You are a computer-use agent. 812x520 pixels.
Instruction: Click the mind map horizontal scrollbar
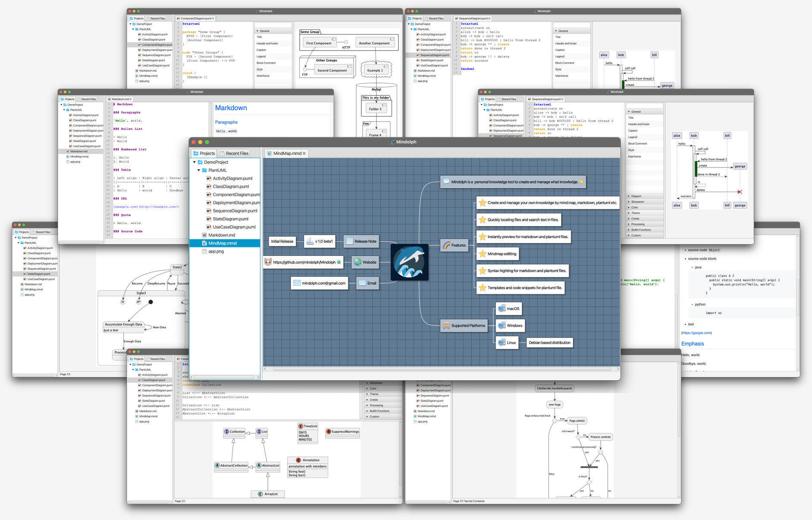442,369
